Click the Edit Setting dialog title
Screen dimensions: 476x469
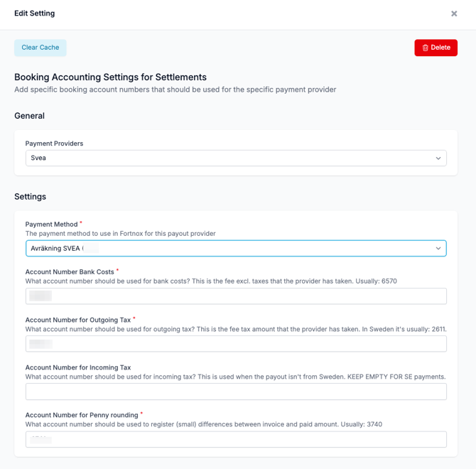[x=34, y=14]
